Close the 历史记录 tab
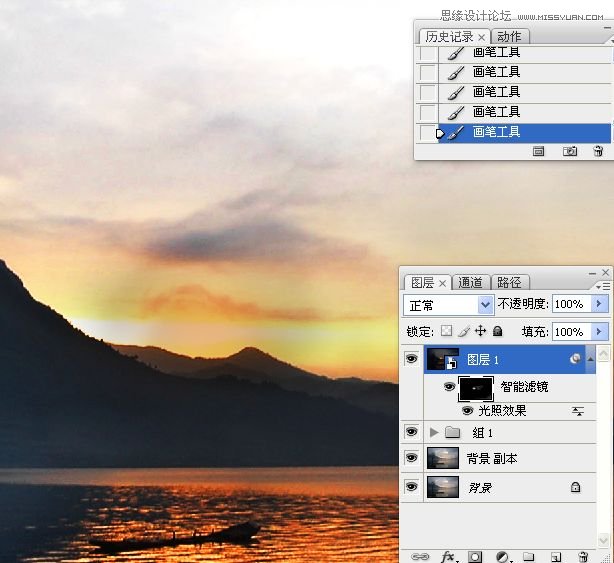Image resolution: width=614 pixels, height=563 pixels. [x=482, y=38]
